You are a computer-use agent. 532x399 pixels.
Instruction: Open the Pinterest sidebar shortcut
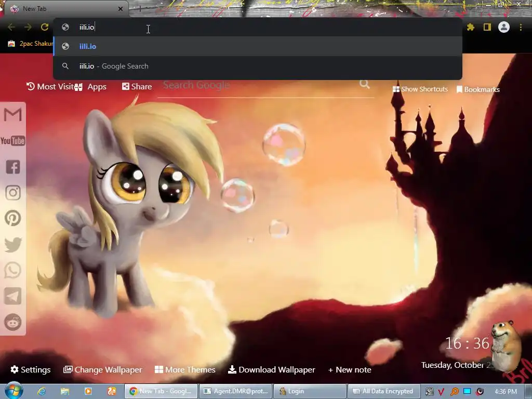pos(13,218)
